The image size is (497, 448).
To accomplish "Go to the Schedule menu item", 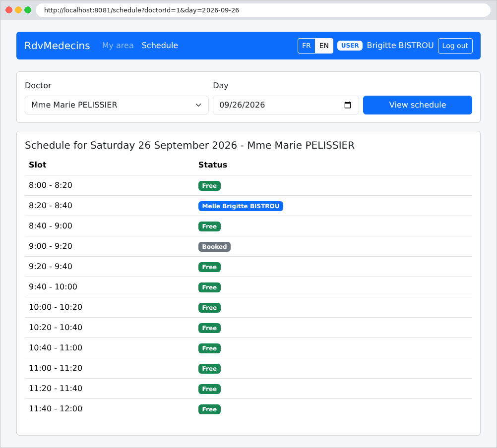I will [160, 45].
